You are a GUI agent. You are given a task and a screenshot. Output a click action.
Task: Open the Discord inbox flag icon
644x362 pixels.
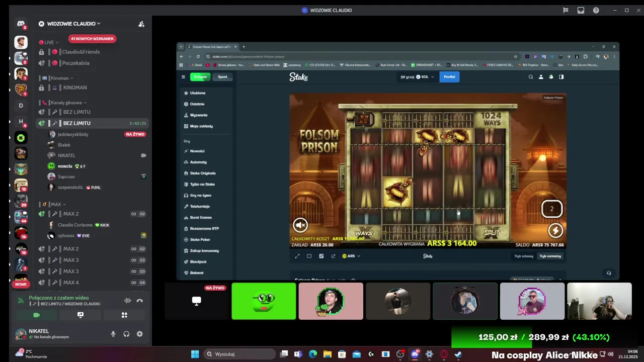tap(566, 10)
